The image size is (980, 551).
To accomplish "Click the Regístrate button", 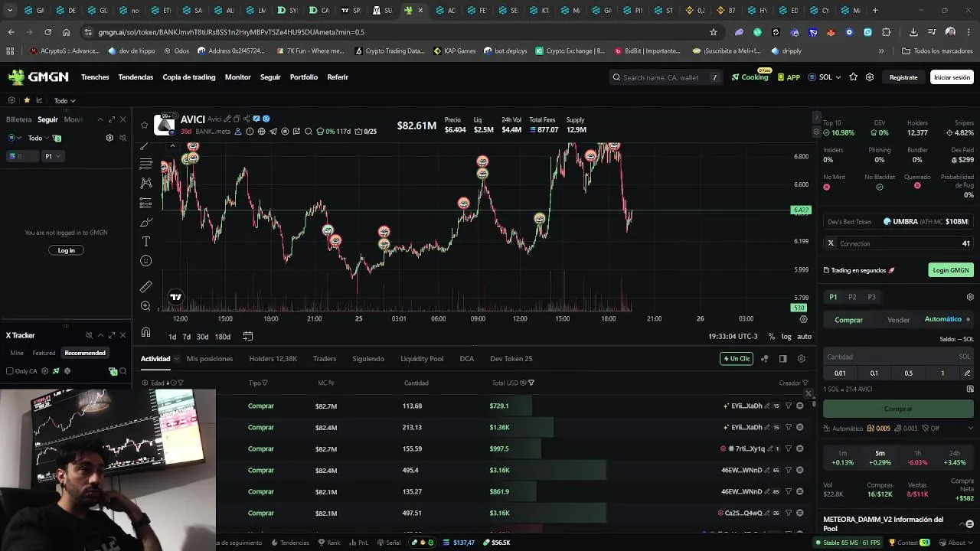I will coord(903,77).
